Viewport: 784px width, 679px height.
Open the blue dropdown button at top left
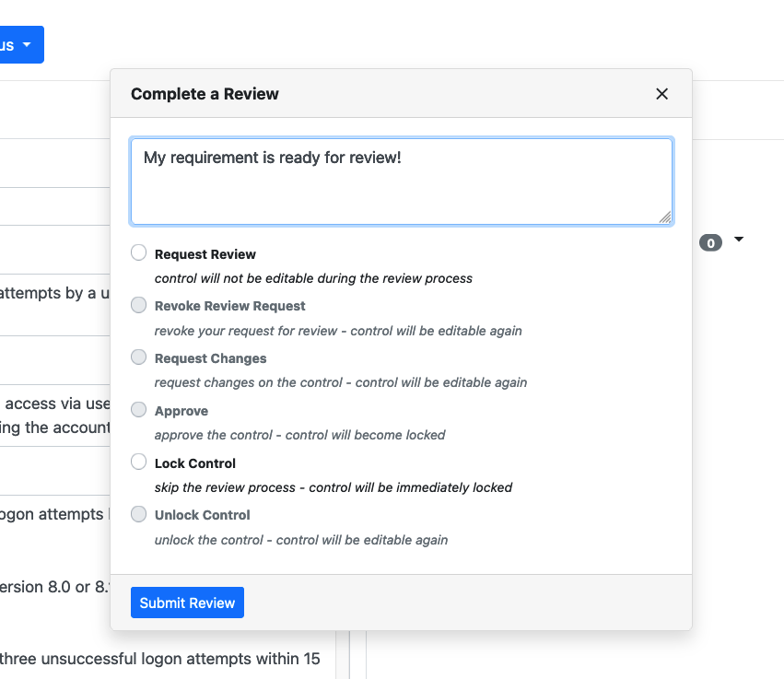coord(18,45)
